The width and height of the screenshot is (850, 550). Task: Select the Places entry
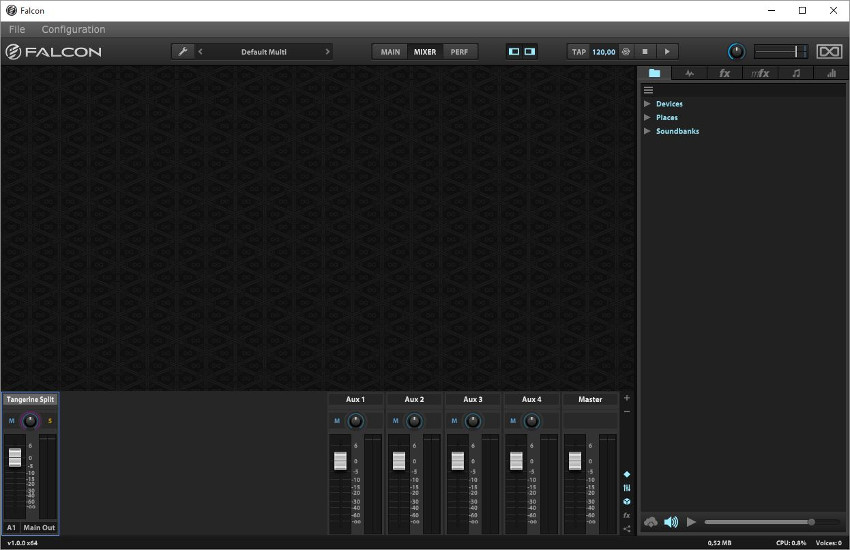[667, 117]
